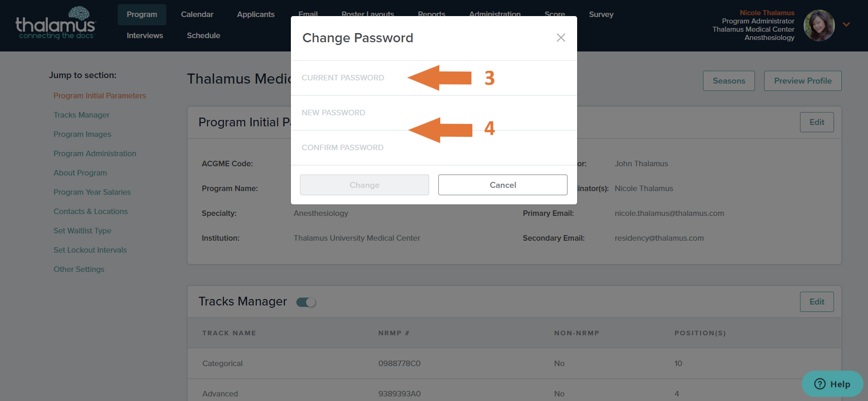Screen dimensions: 868x401
Task: Jump to Contacts & Locations
Action: [x=91, y=211]
